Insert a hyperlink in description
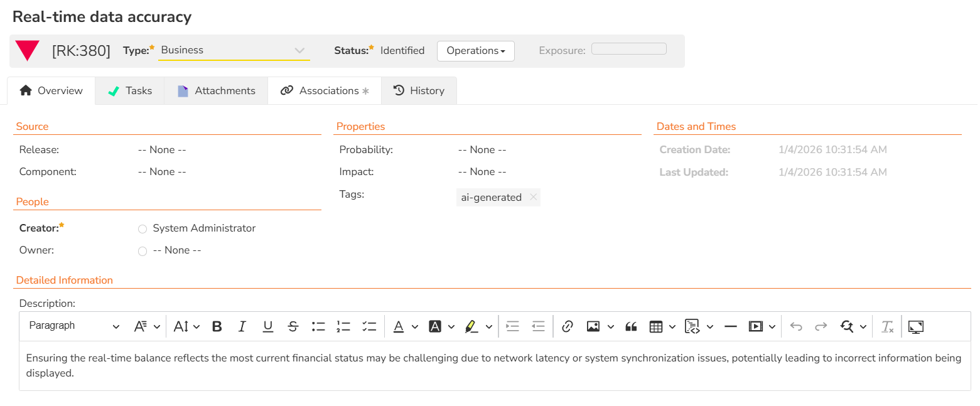Viewport: 980px width, 406px height. pyautogui.click(x=568, y=326)
